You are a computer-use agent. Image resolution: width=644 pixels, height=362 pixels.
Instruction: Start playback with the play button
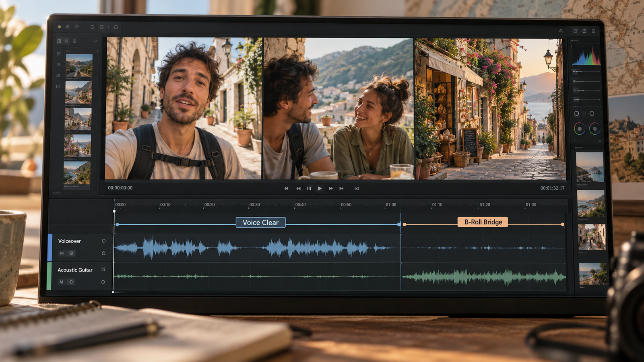(x=320, y=188)
